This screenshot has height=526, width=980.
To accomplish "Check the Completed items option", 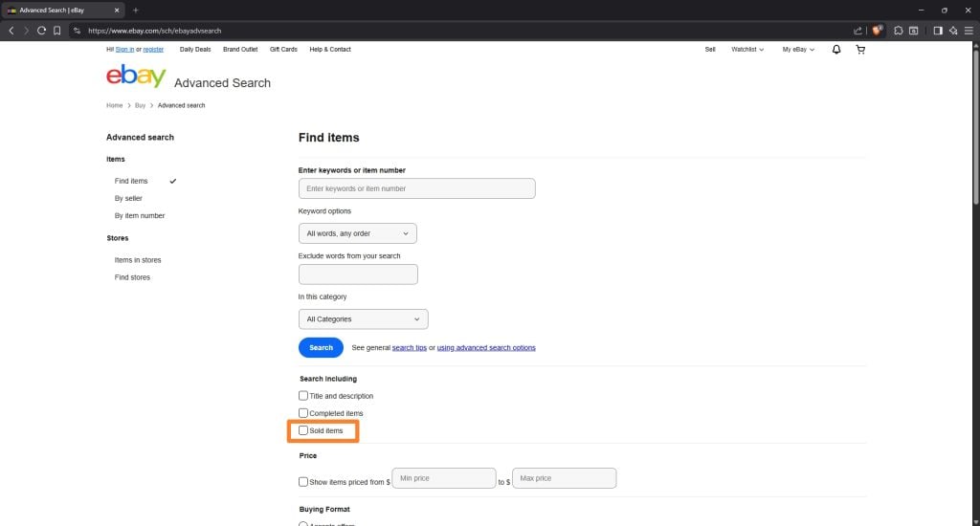I will (x=303, y=413).
